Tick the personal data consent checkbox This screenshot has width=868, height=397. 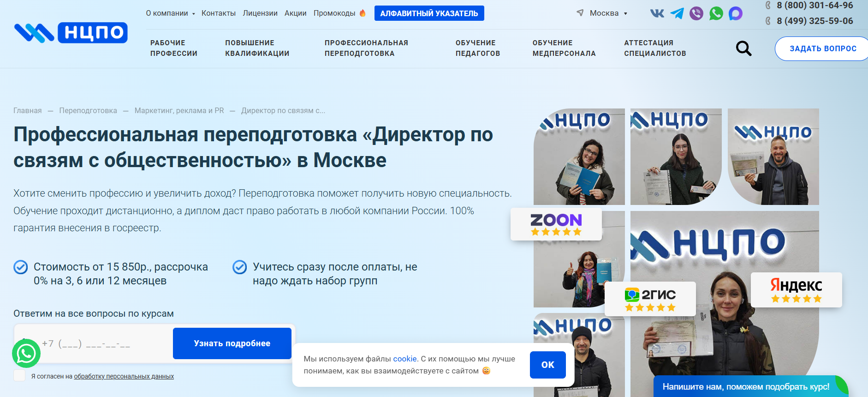pos(19,375)
